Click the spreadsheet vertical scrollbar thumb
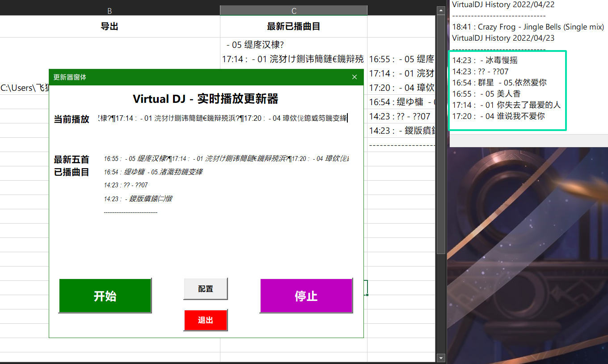 (x=441, y=134)
